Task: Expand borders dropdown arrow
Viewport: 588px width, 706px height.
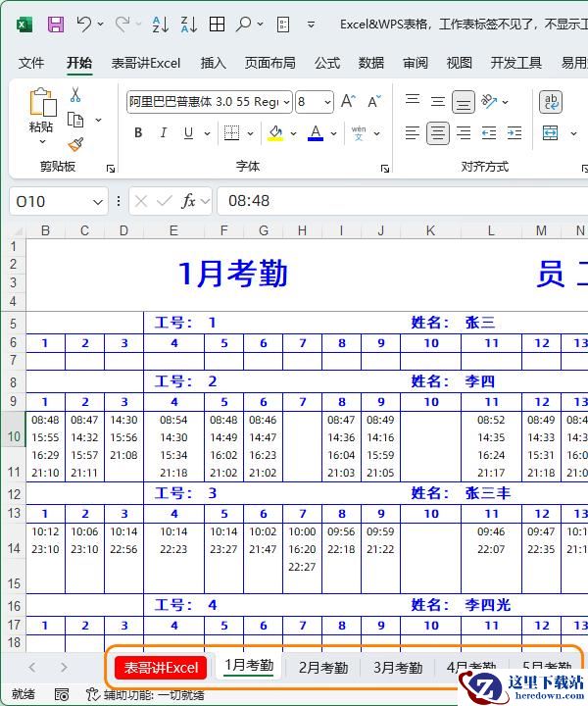Action: click(x=250, y=133)
